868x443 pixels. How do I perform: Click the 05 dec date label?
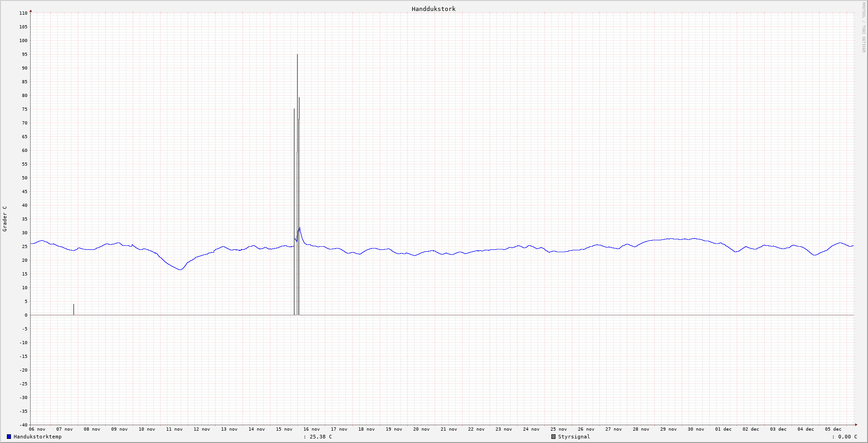tap(833, 429)
